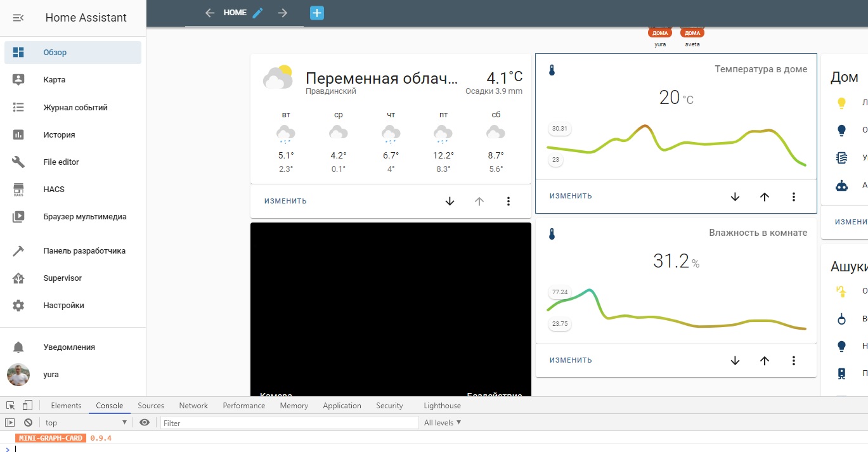Click ИЗМЕНИТЬ on Температура в доме card
This screenshot has height=452, width=868.
coord(571,197)
